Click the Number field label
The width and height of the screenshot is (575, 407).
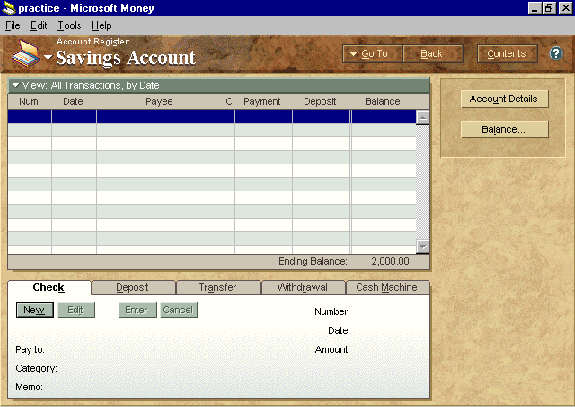click(x=331, y=312)
